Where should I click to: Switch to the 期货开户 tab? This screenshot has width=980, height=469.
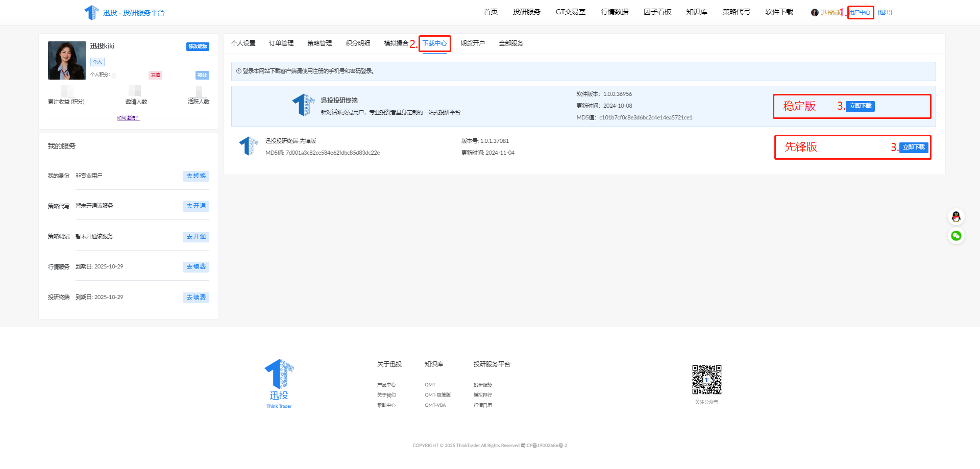[x=473, y=43]
